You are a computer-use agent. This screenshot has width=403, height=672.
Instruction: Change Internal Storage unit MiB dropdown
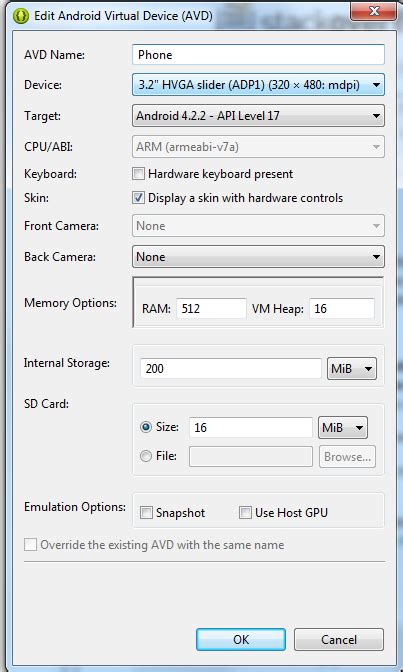tap(352, 369)
